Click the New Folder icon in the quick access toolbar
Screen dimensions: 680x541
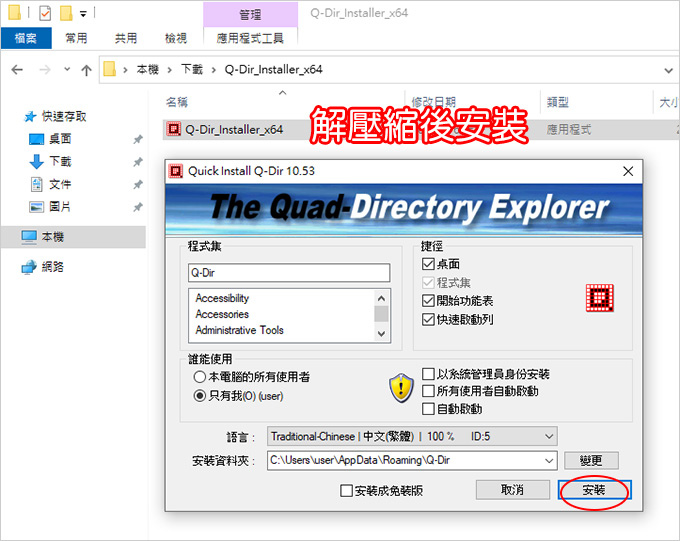point(66,13)
